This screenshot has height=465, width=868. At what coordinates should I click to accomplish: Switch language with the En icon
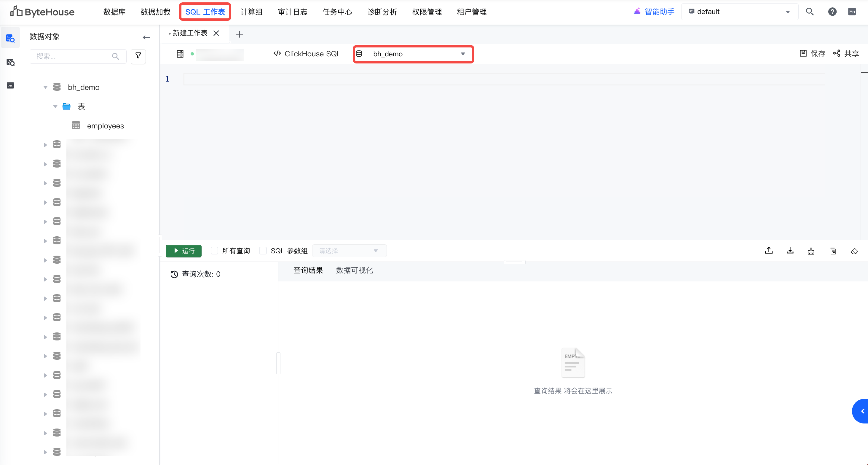point(852,12)
